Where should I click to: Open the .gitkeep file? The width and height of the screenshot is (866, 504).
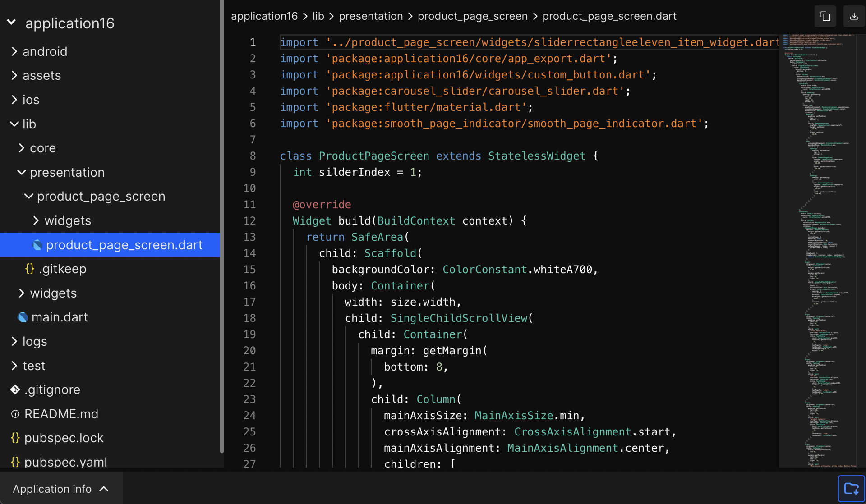point(63,269)
